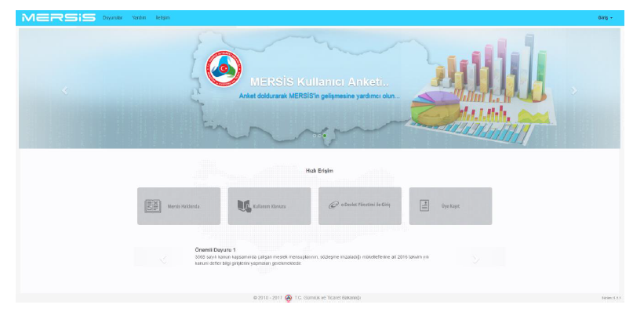Go to next banner slide arrow

pos(574,91)
